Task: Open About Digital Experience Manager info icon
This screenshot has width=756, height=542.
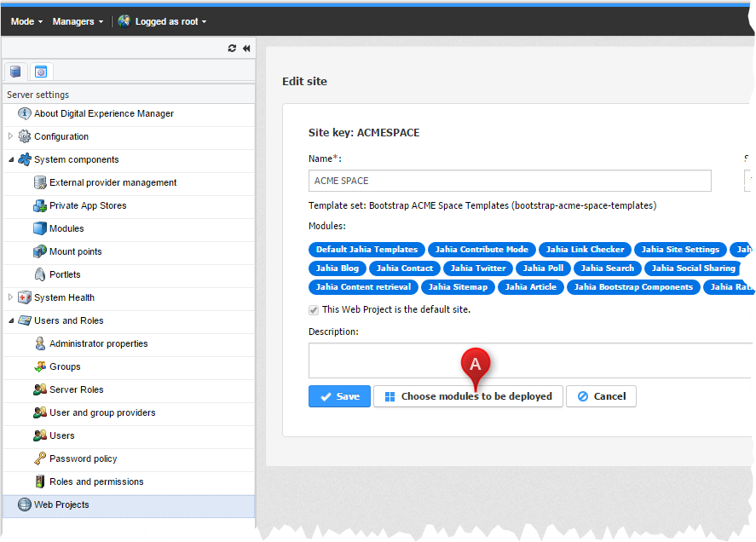Action: pyautogui.click(x=24, y=113)
